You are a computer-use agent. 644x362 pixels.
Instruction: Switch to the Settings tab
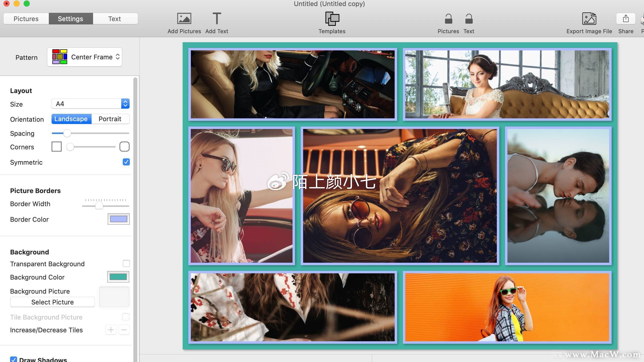tap(70, 19)
